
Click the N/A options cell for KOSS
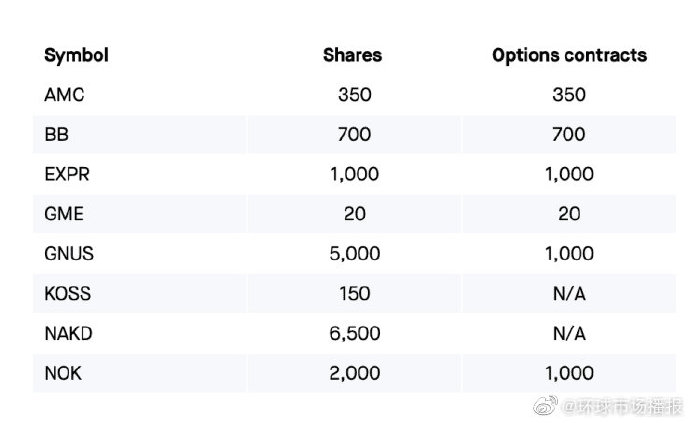pos(569,294)
